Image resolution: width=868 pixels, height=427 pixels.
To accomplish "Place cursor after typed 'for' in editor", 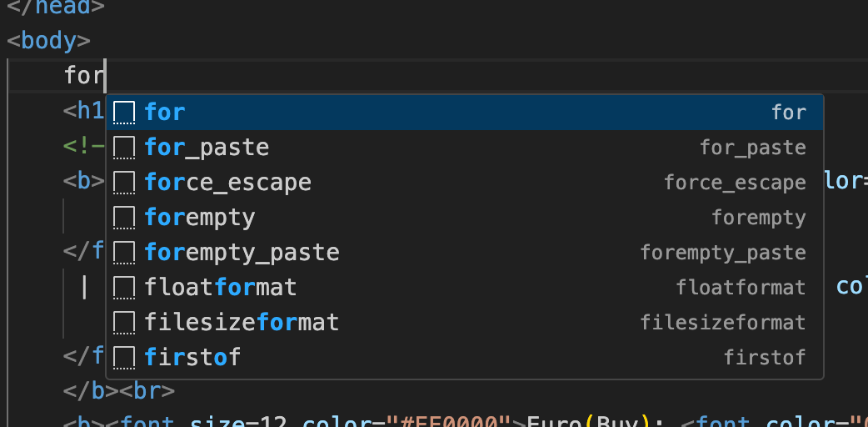I will tap(106, 77).
